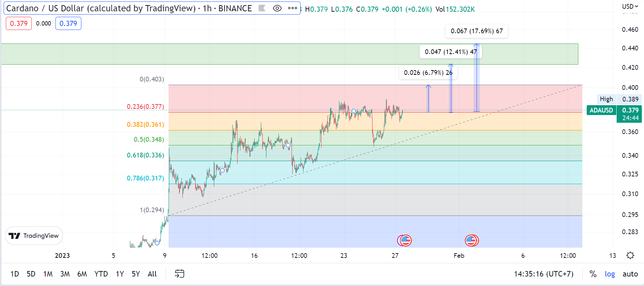Click the flag icon beside BINANCE
The image size is (644, 286).
pyautogui.click(x=262, y=8)
